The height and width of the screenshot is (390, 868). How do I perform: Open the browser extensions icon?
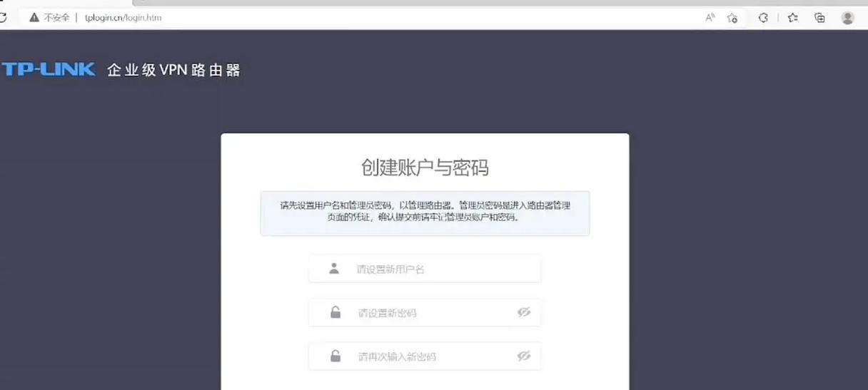pyautogui.click(x=763, y=18)
